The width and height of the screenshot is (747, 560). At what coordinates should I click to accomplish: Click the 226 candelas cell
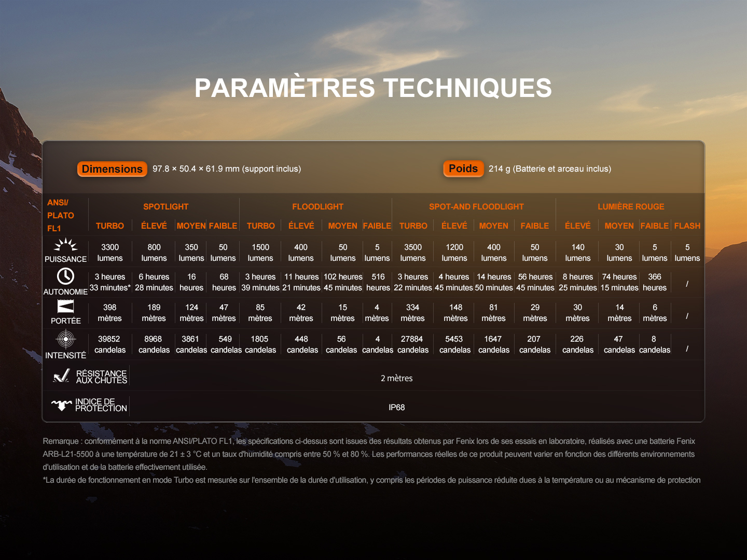point(577,344)
